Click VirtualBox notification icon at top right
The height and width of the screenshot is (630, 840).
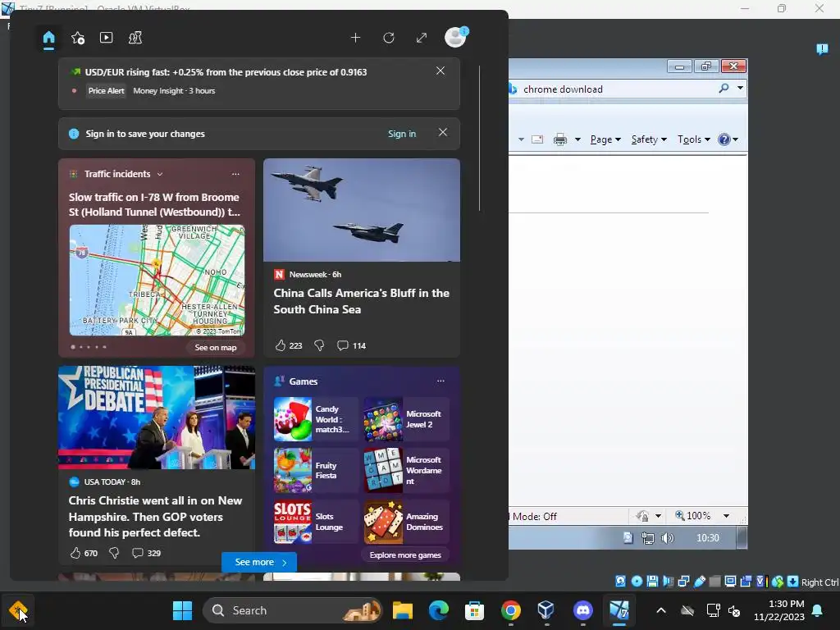click(x=822, y=49)
